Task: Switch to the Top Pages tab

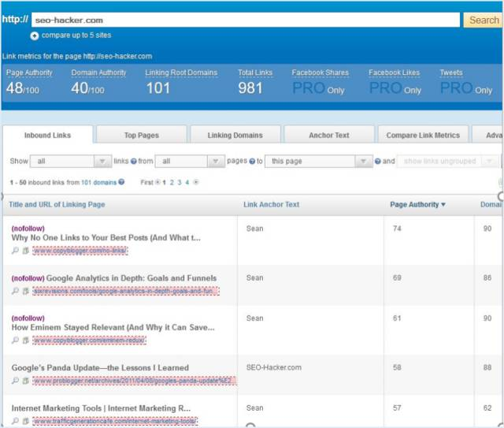Action: (x=141, y=135)
